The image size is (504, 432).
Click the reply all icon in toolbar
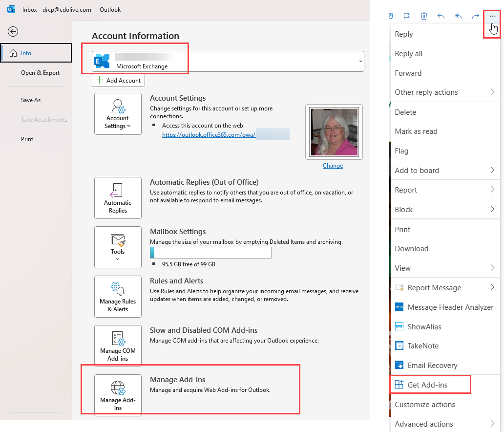pyautogui.click(x=459, y=16)
